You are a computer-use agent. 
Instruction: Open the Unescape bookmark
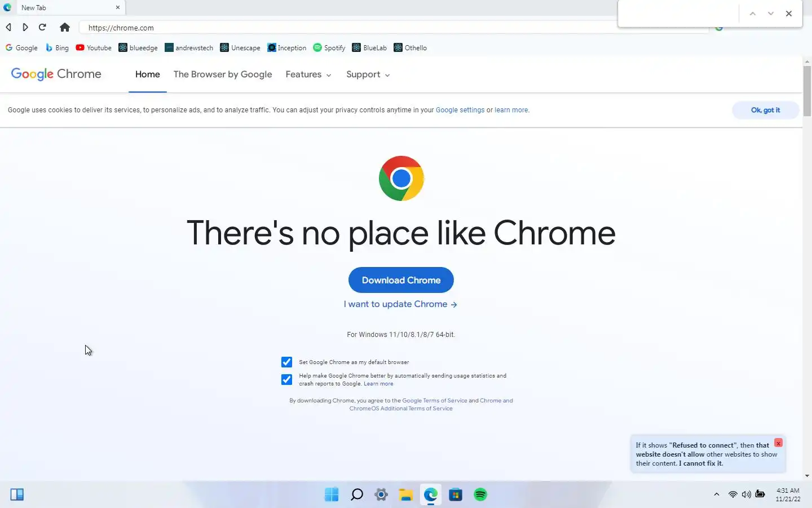[x=240, y=48]
